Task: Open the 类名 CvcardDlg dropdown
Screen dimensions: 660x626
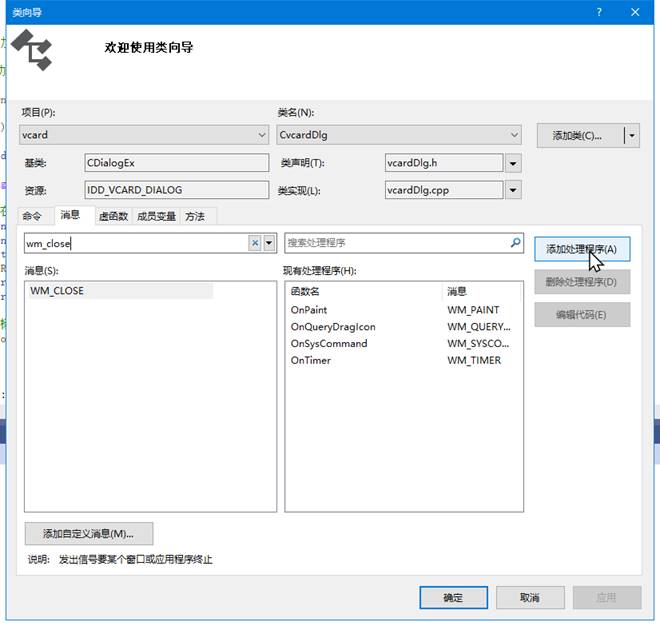Action: click(514, 134)
